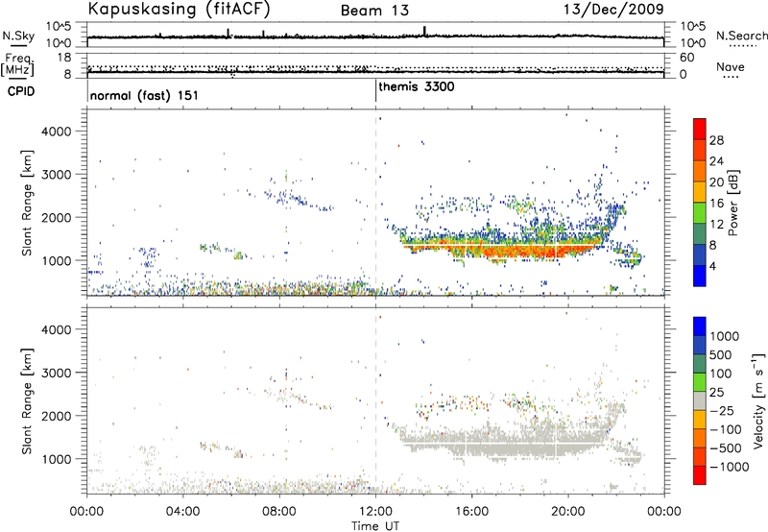Pick the red top segment of Power colorbar
Image resolution: width=768 pixels, height=532 pixels.
pyautogui.click(x=700, y=129)
